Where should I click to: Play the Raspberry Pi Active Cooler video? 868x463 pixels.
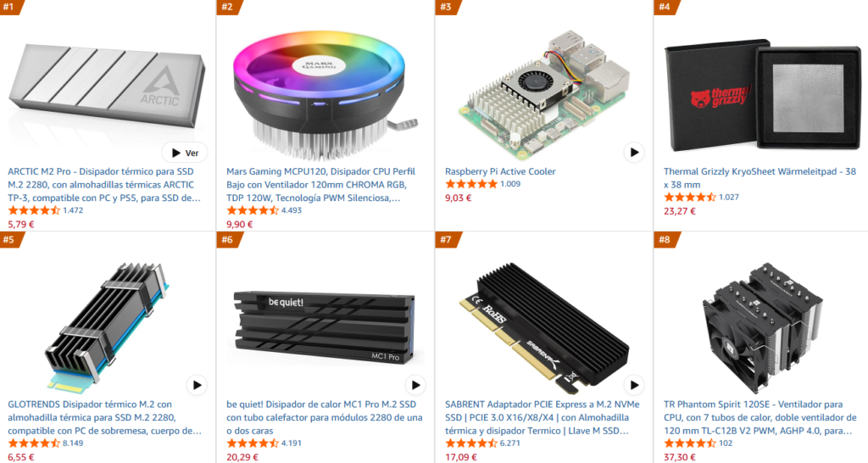point(634,153)
